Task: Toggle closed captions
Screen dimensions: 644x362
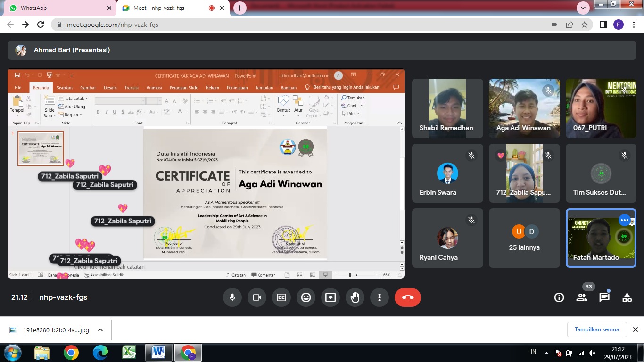Action: 281,297
